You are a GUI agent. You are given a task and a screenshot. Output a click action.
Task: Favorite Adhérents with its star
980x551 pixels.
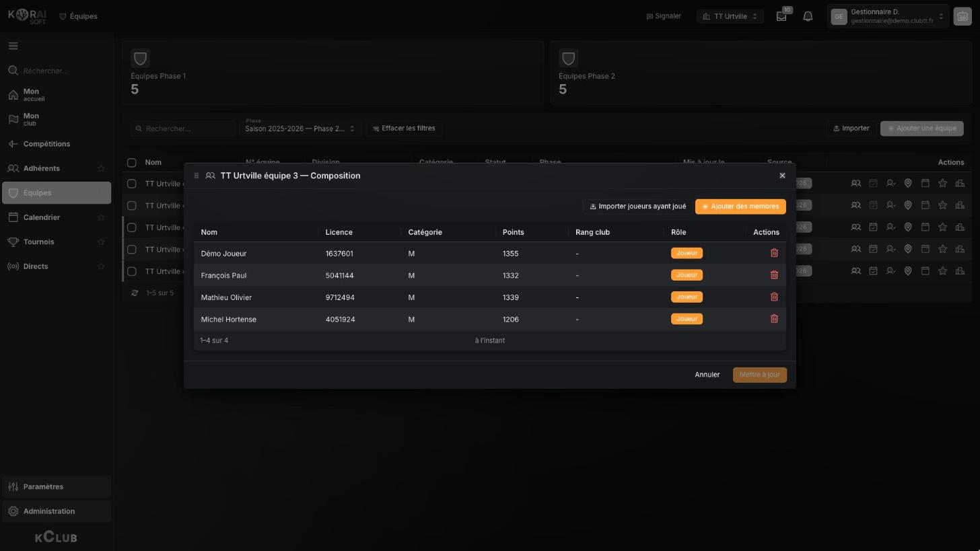(x=101, y=168)
